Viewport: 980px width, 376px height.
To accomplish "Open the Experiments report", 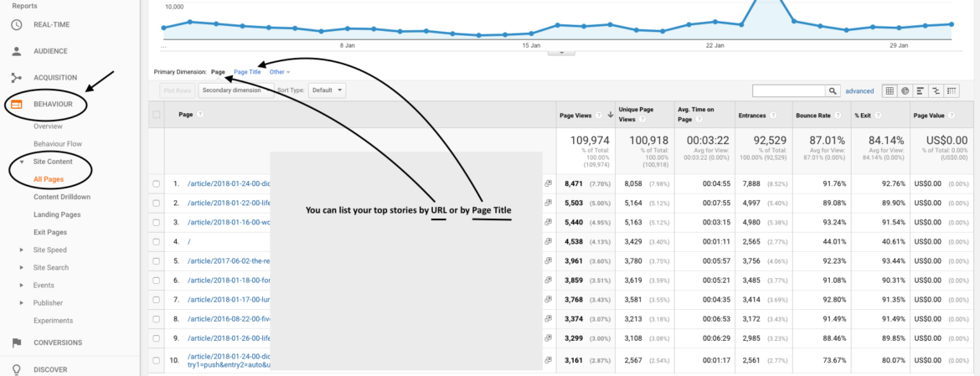I will click(x=53, y=321).
